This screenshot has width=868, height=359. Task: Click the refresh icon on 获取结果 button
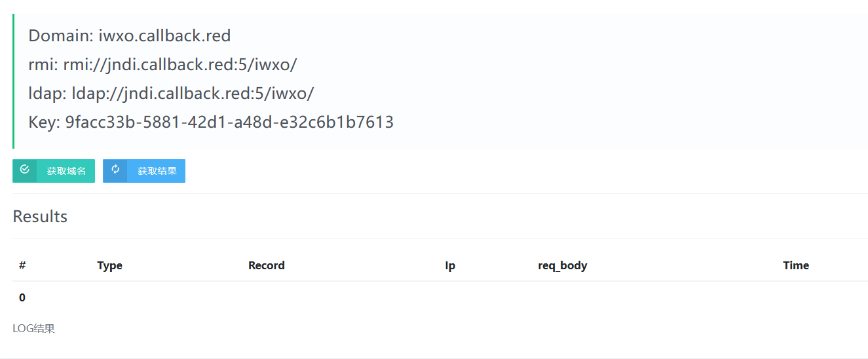[115, 170]
